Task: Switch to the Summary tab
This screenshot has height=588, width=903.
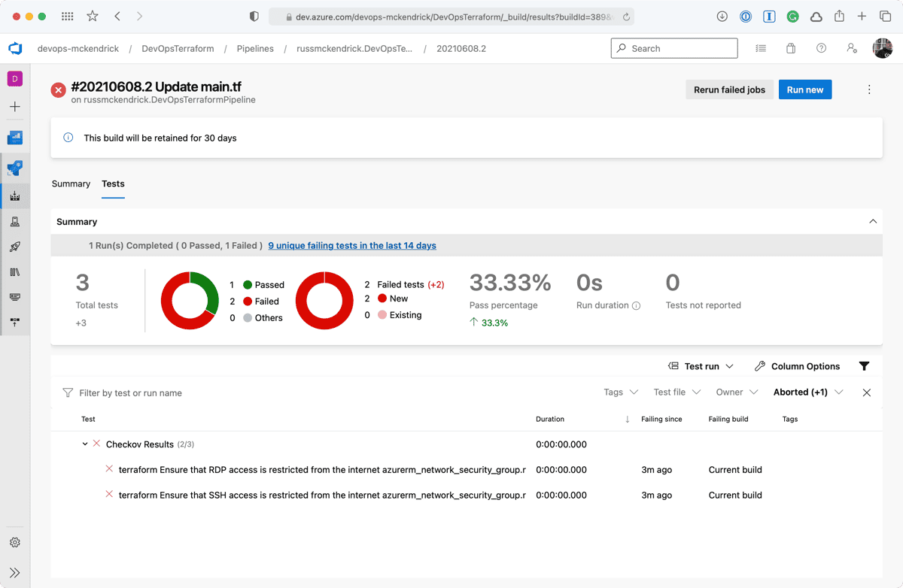Action: pyautogui.click(x=71, y=184)
